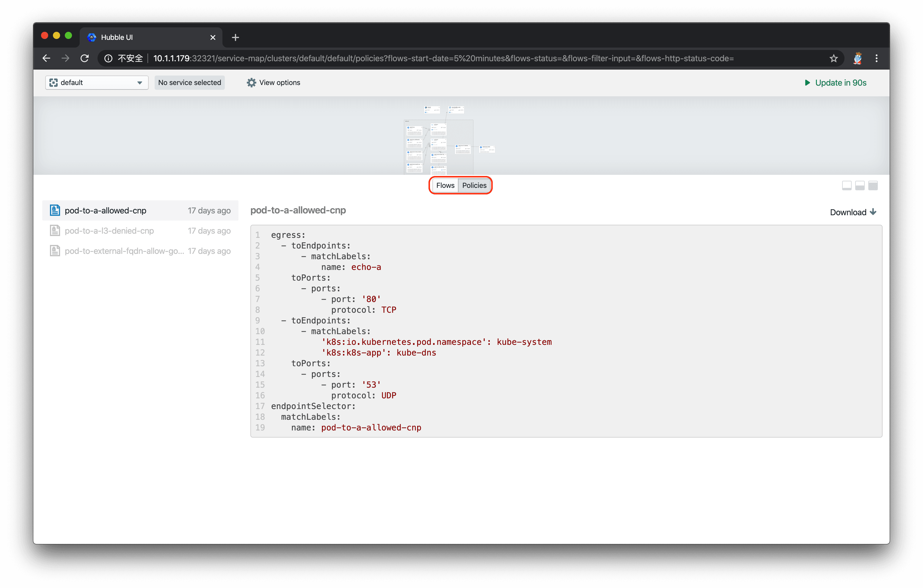The height and width of the screenshot is (588, 923).
Task: Click the Download arrow icon
Action: click(873, 212)
